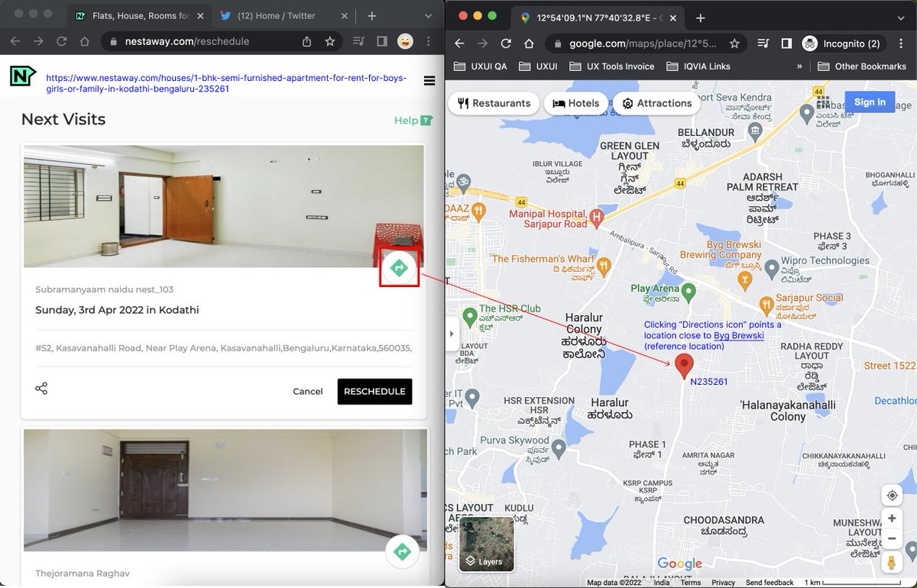Image resolution: width=917 pixels, height=588 pixels.
Task: Open the directions icon on Thejoramana Raghav listing
Action: (402, 551)
